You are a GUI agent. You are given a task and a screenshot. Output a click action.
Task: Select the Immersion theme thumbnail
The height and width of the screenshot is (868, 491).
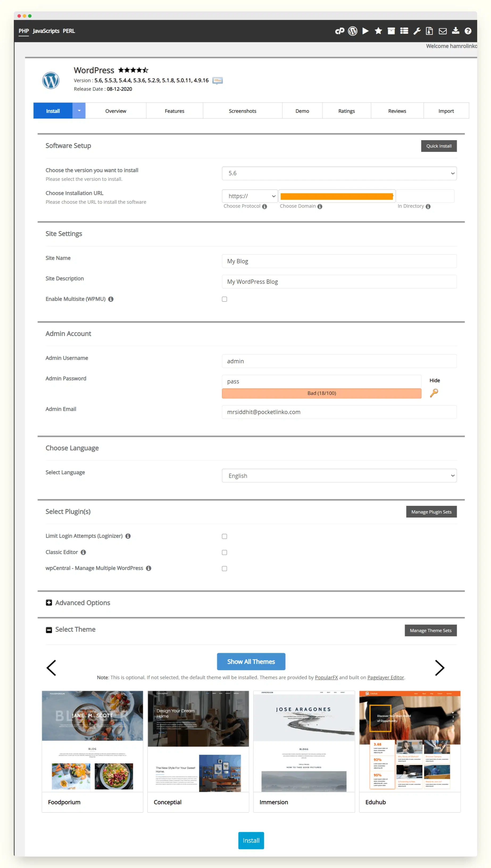pos(304,741)
